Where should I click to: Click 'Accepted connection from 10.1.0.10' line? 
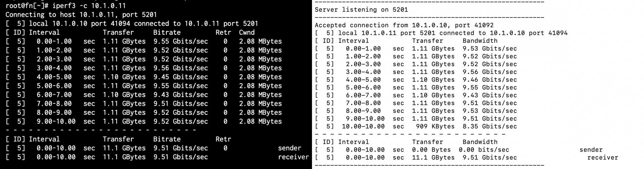pyautogui.click(x=404, y=25)
